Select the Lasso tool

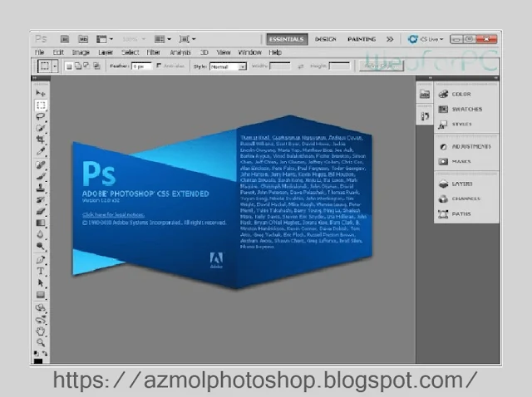click(x=41, y=116)
